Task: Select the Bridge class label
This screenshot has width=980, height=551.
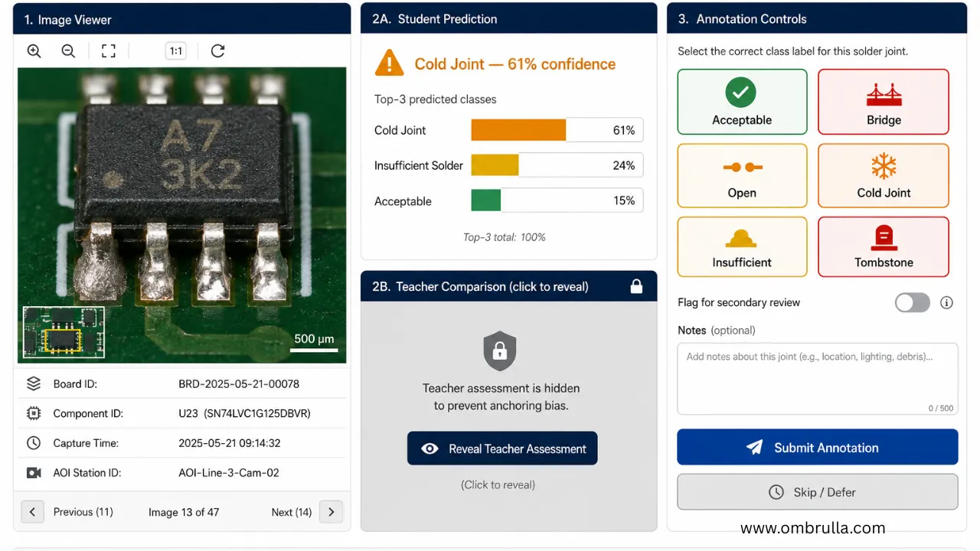Action: click(884, 102)
